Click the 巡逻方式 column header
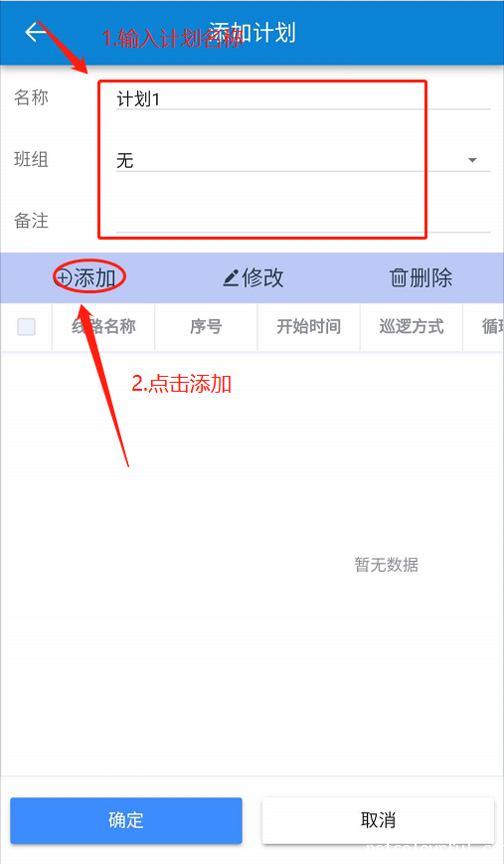This screenshot has width=504, height=864. [x=412, y=327]
